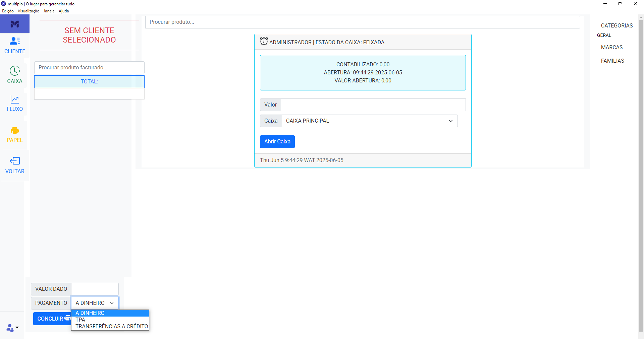Open the Cliente section icon
Image resolution: width=644 pixels, height=339 pixels.
(15, 41)
